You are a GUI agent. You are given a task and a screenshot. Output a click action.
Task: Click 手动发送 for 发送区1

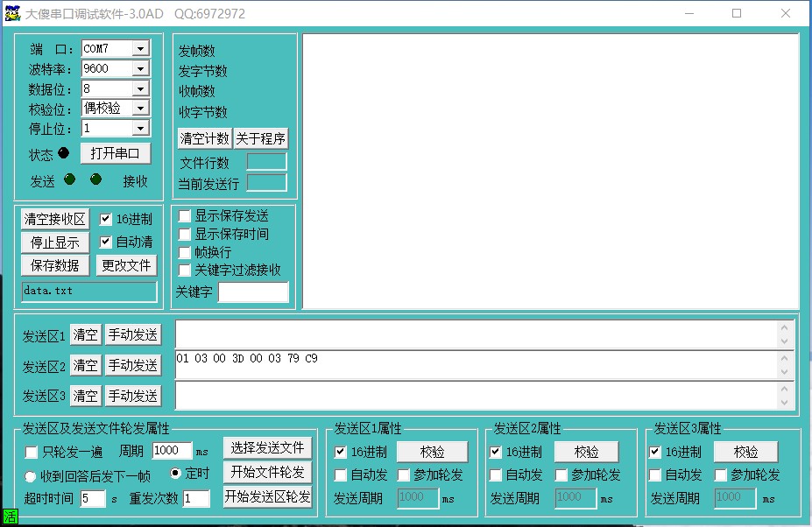coord(132,335)
